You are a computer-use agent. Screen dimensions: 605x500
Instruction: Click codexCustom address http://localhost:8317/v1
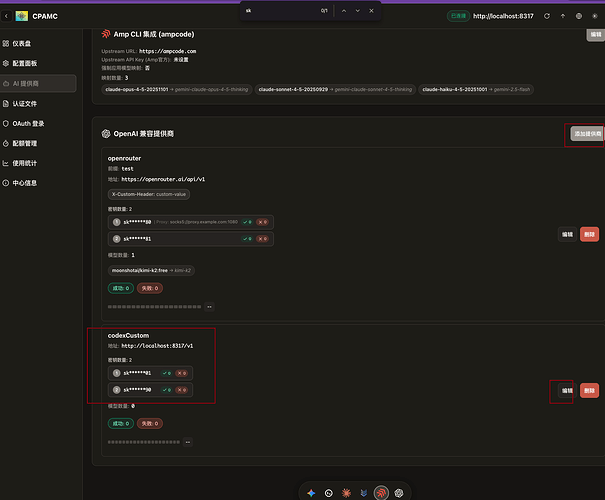157,346
